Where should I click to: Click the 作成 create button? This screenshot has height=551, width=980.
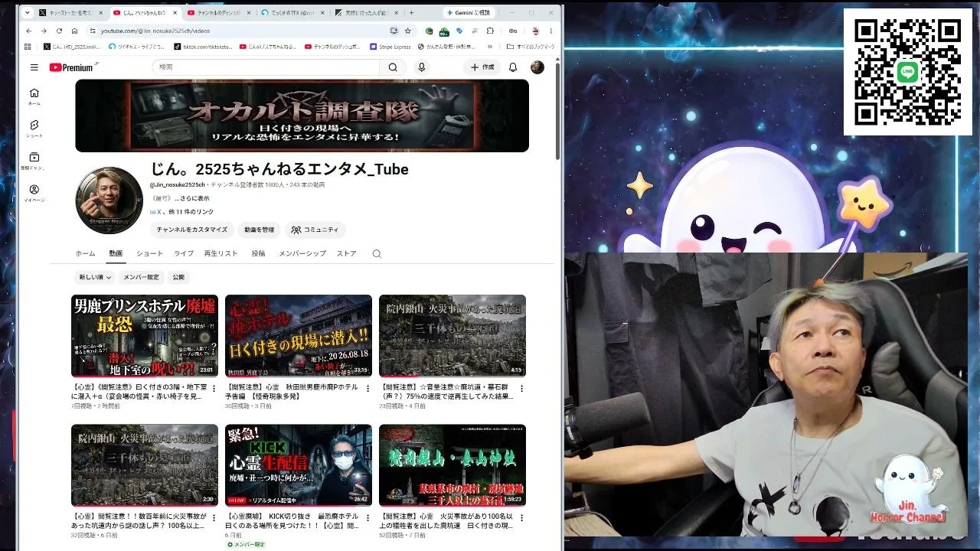point(482,67)
